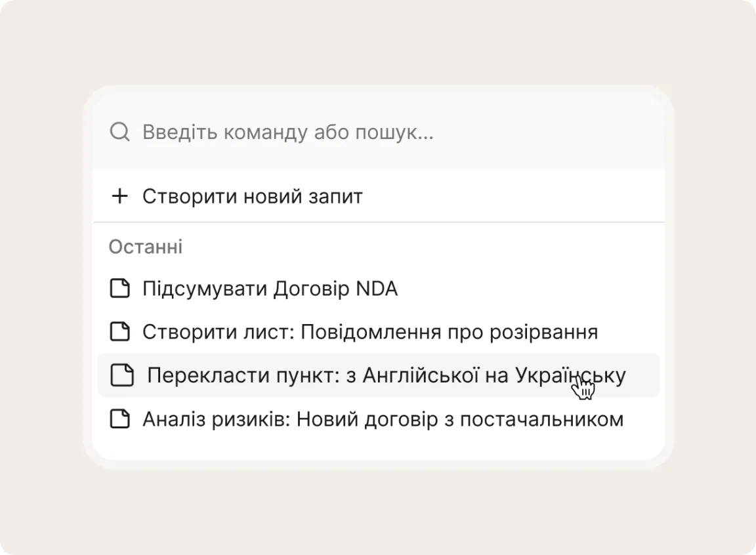Click the 'Останні' section header
This screenshot has height=555, width=756.
[146, 247]
